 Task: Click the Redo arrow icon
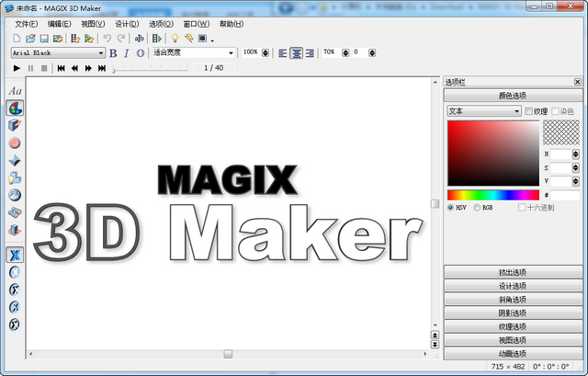tap(121, 39)
